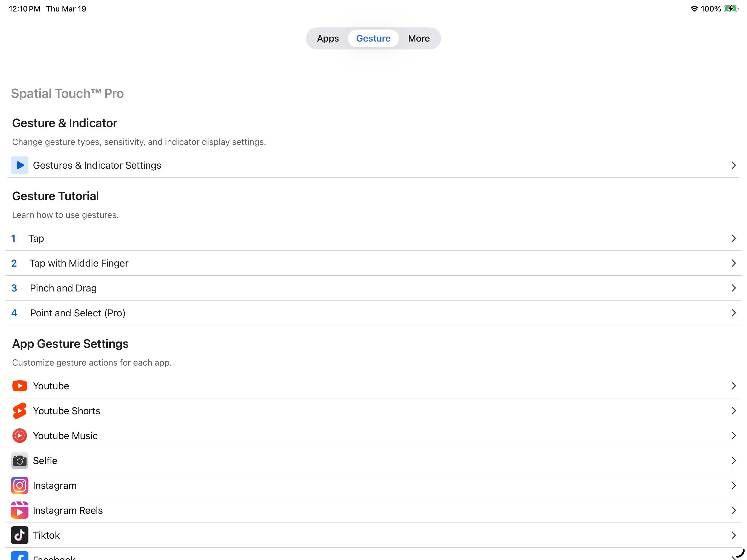Open Pinch and Drag chevron
This screenshot has width=747, height=560.
point(734,288)
